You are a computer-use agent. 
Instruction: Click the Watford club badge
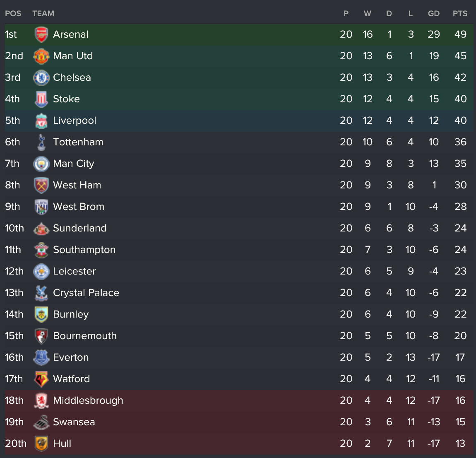(41, 379)
